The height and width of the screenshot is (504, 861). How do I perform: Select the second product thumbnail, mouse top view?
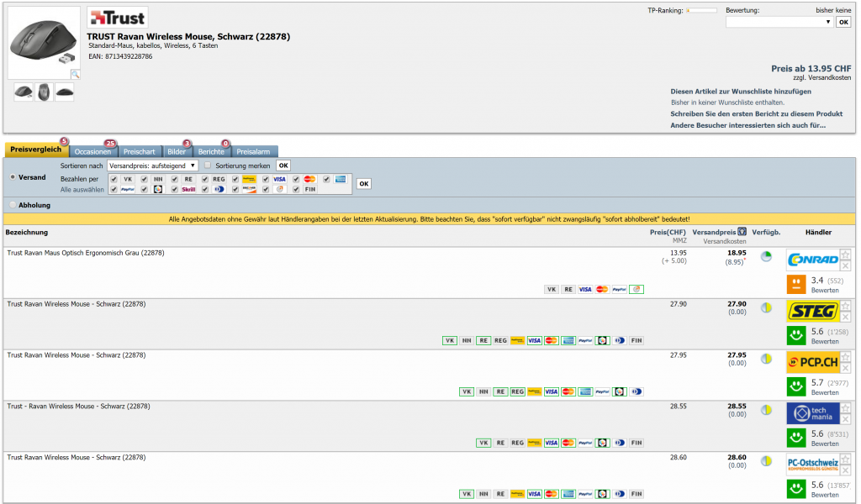click(44, 92)
